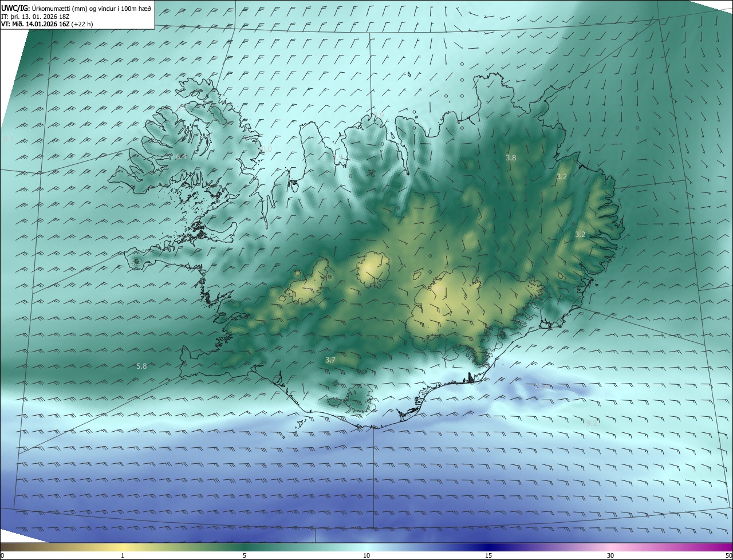Click the colour scale tick label 0
The height and width of the screenshot is (560, 733).
point(2,555)
